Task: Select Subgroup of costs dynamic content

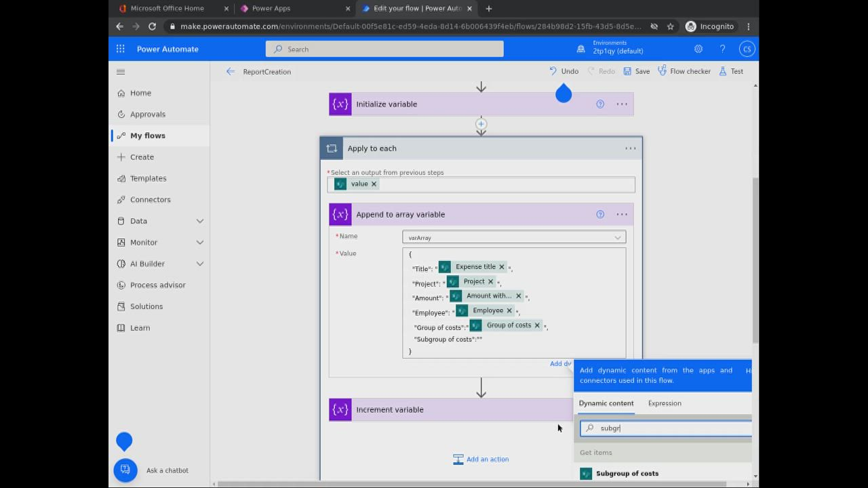Action: pyautogui.click(x=627, y=474)
